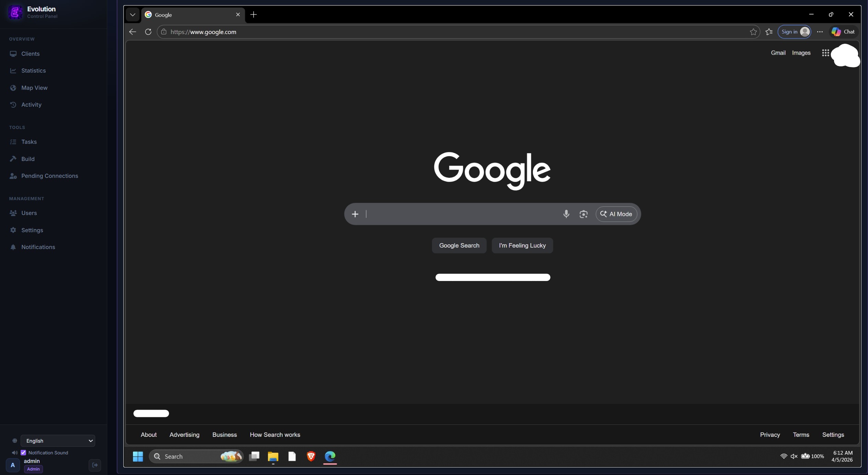
Task: Open How Search works link
Action: [x=275, y=434]
